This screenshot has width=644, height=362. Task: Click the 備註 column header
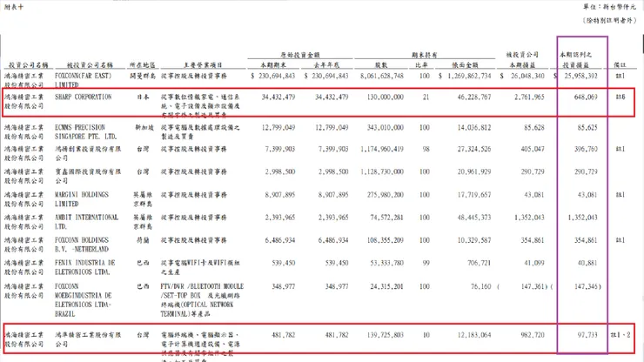click(620, 65)
